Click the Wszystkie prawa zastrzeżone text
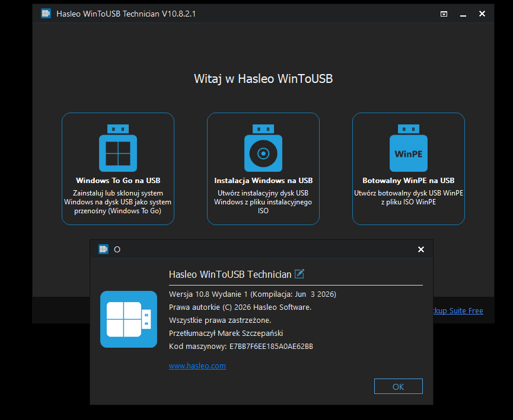Image resolution: width=513 pixels, height=420 pixels. coord(220,320)
